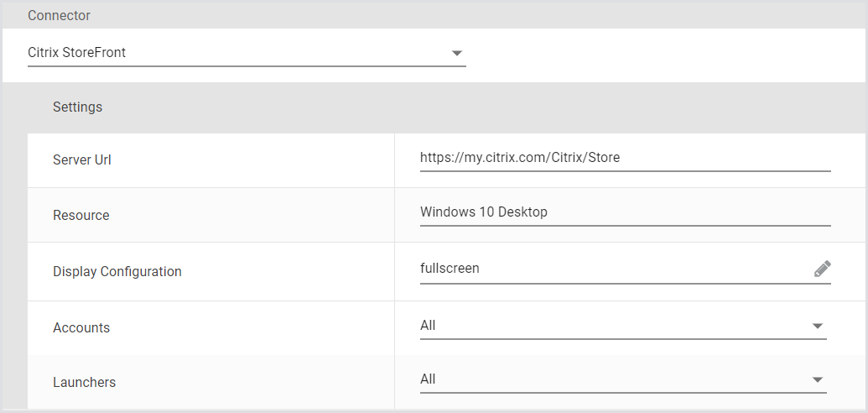This screenshot has height=413, width=868.
Task: Click the Display Configuration label
Action: point(117,272)
